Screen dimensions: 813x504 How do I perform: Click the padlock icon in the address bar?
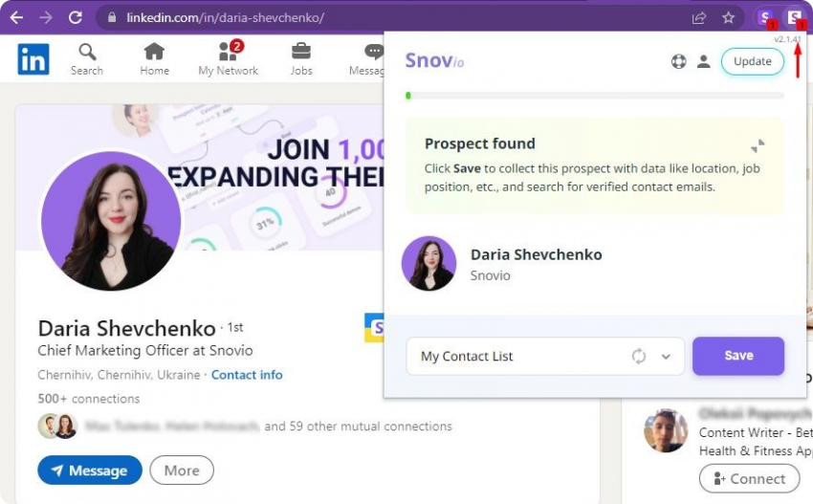coord(112,17)
